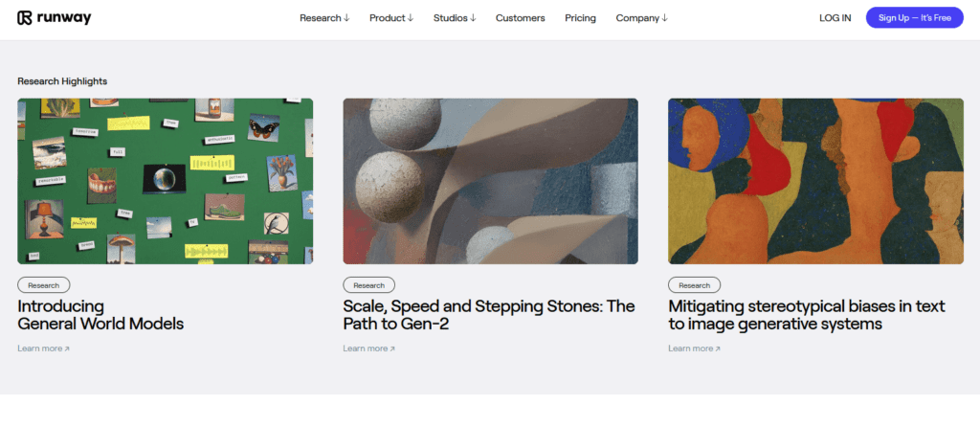Open the green collage General World Models thumbnail
The height and width of the screenshot is (427, 980).
click(x=165, y=181)
